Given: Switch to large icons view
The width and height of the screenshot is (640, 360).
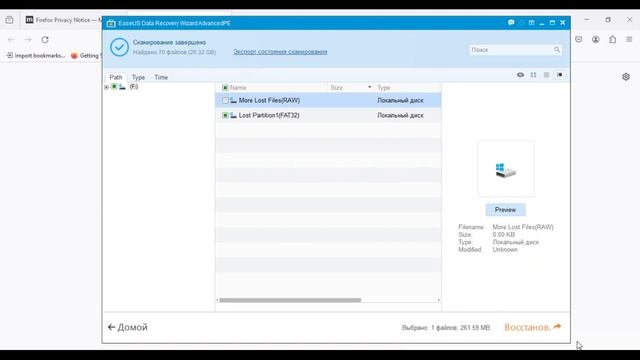Looking at the screenshot, I should [533, 75].
